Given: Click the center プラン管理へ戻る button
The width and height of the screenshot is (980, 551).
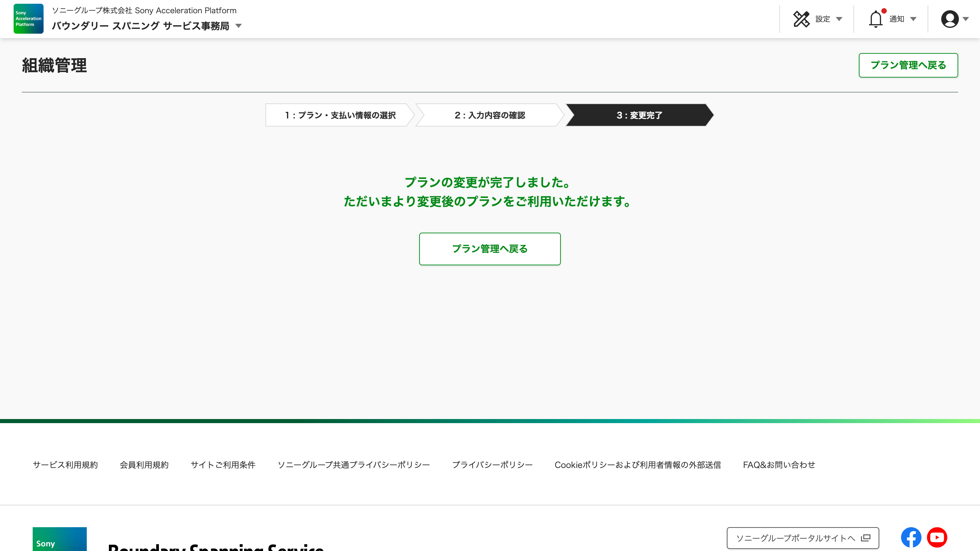Looking at the screenshot, I should (490, 249).
